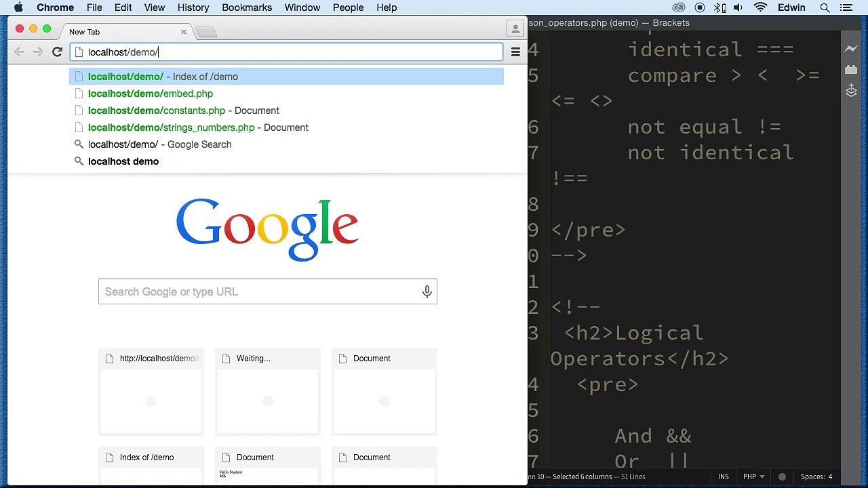
Task: Select localhost/demo/constants.php suggestion
Action: click(x=286, y=110)
